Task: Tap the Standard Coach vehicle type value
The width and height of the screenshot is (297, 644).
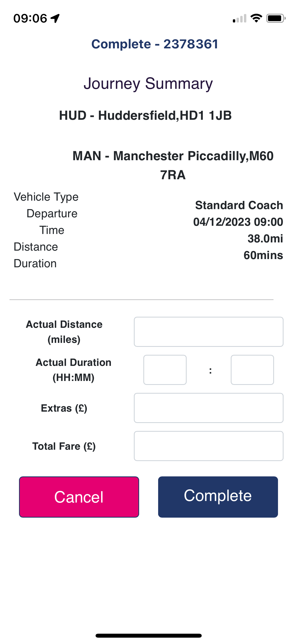Action: 239,205
